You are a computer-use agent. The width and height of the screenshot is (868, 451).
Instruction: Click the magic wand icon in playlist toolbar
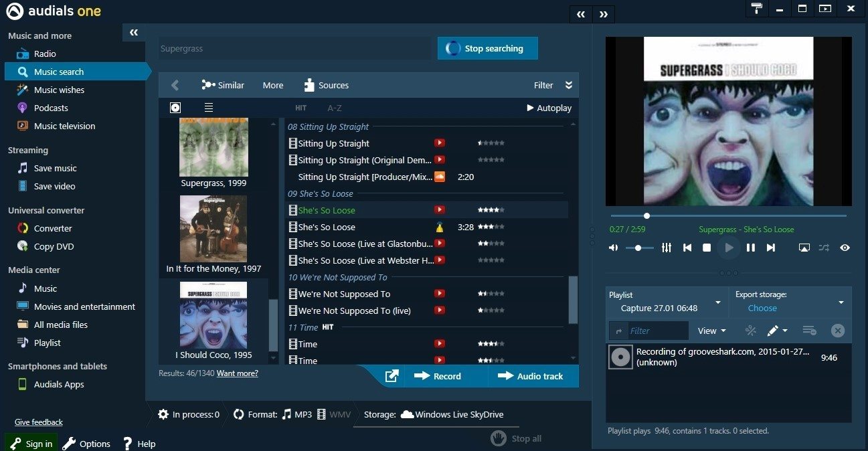[x=750, y=331]
